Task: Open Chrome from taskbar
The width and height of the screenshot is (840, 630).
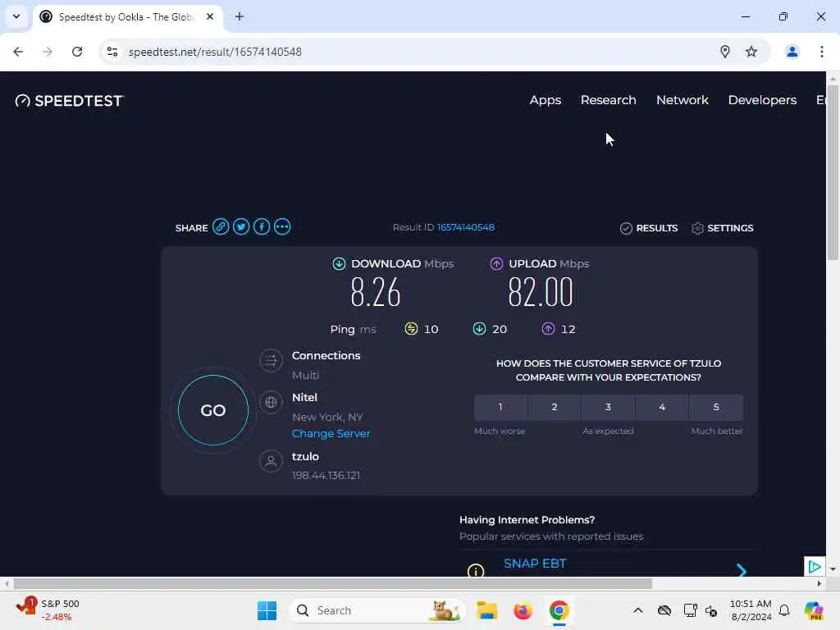Action: click(x=559, y=610)
